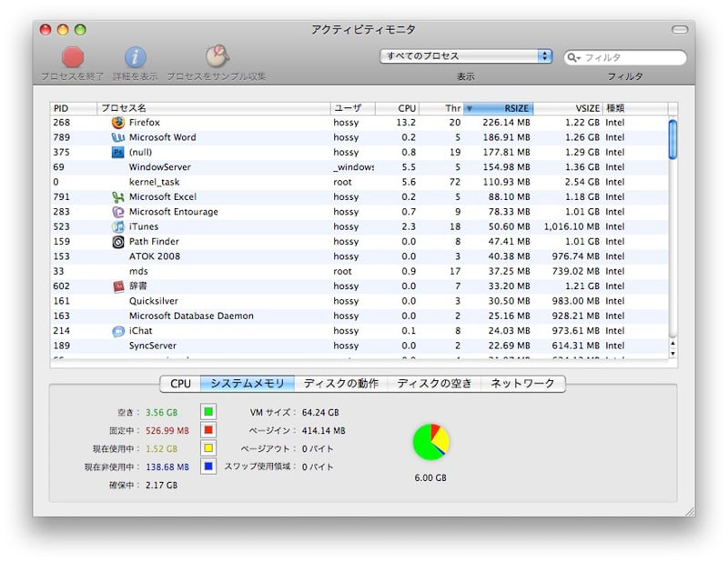The image size is (728, 562).
Task: Select the iChat process icon
Action: [117, 331]
